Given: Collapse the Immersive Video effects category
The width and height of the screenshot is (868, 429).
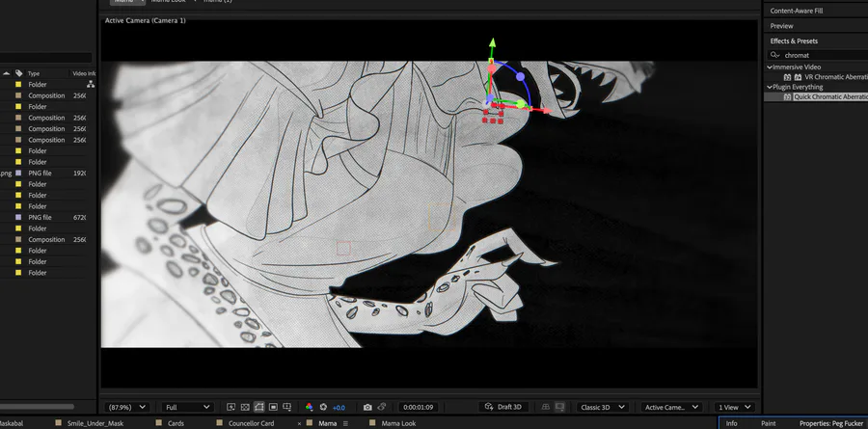Looking at the screenshot, I should [x=770, y=67].
